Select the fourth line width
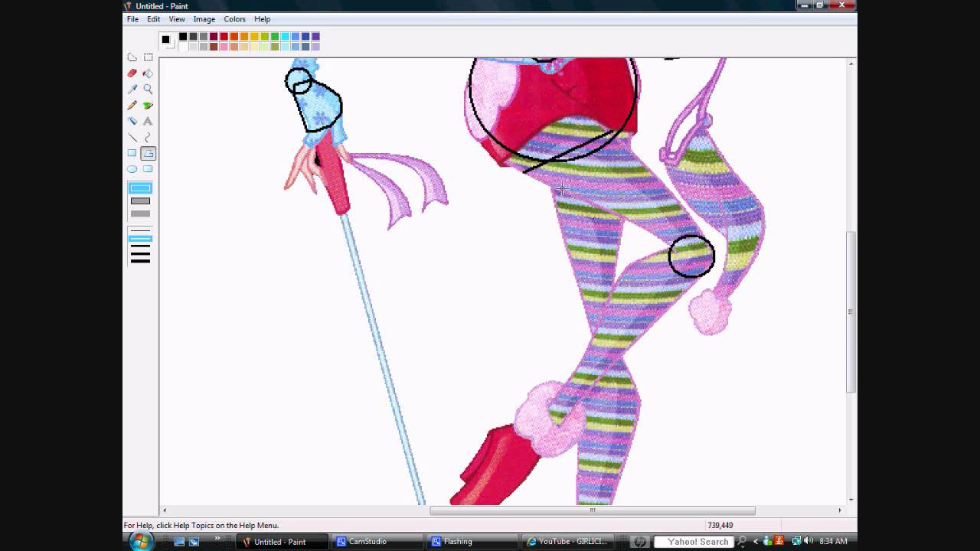 [140, 253]
